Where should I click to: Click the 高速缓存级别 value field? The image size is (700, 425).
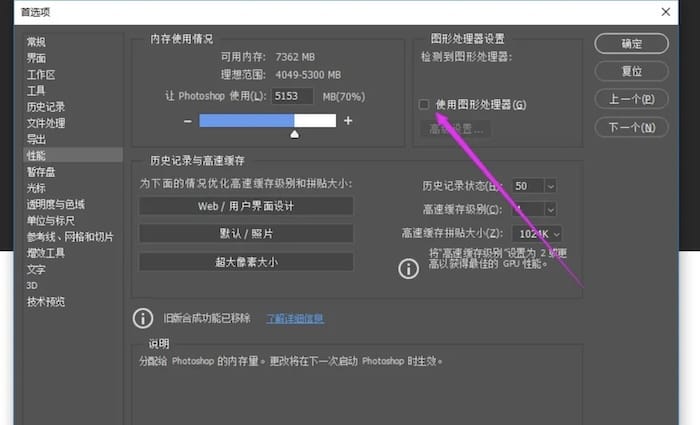(x=528, y=209)
